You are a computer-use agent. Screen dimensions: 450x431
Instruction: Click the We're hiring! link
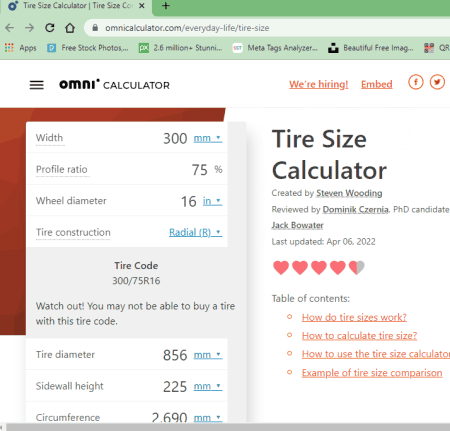319,84
